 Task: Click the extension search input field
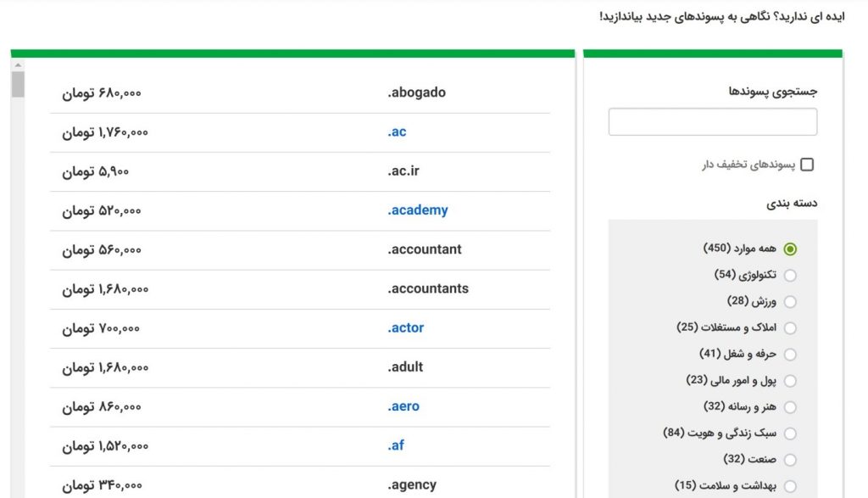pos(712,122)
